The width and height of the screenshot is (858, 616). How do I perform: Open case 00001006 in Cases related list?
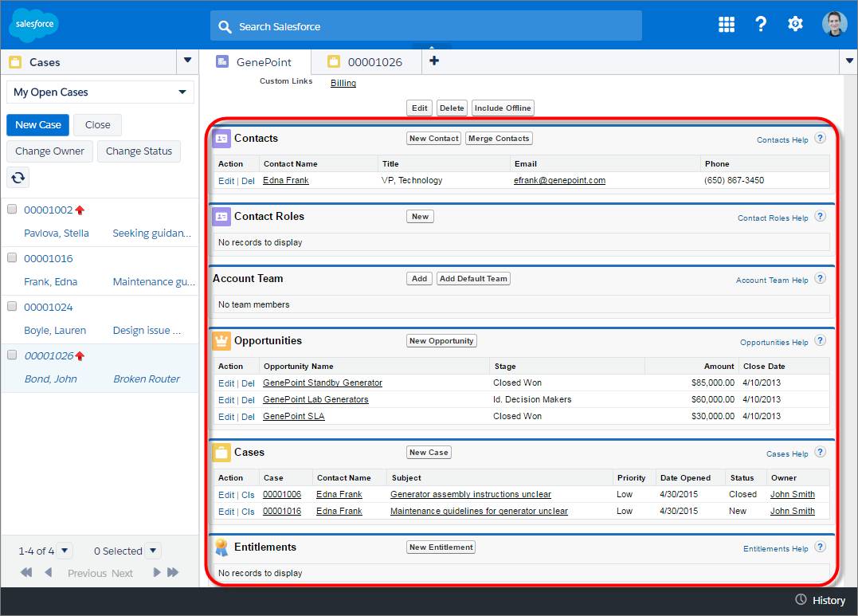pyautogui.click(x=282, y=494)
